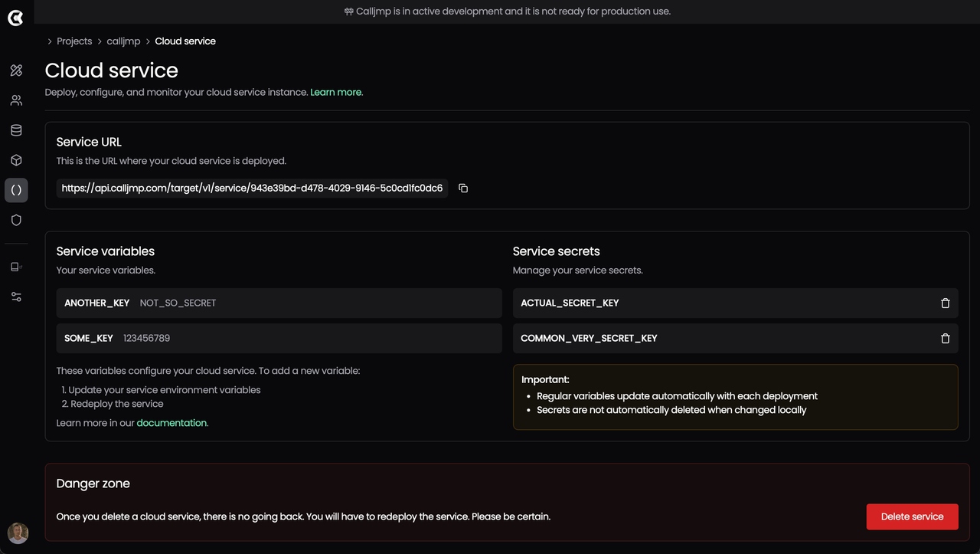Click the Cloud service page title
Viewport: 980px width, 554px height.
point(112,70)
